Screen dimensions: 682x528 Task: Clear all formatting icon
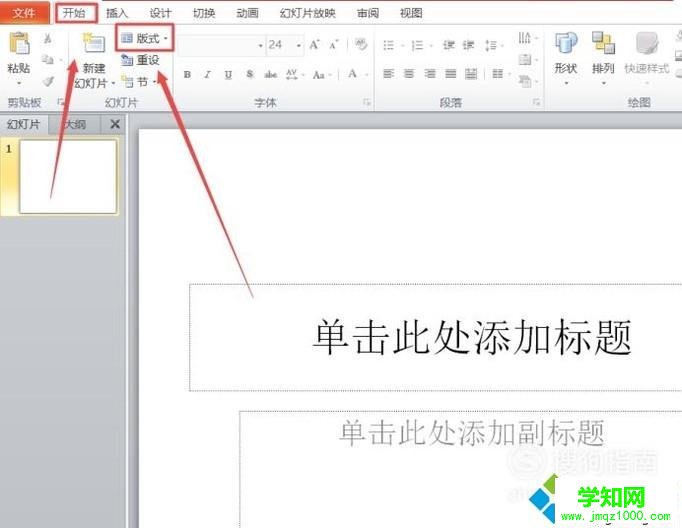[361, 44]
